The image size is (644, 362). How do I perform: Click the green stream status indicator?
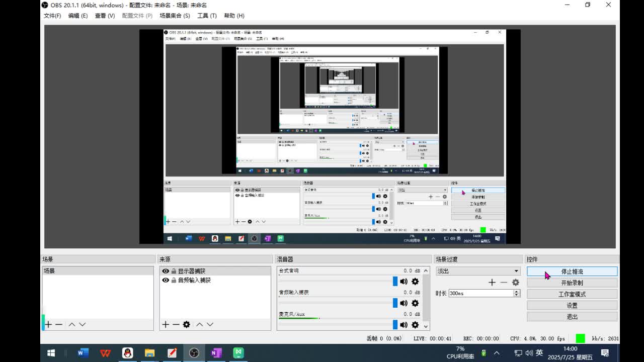[x=580, y=338]
